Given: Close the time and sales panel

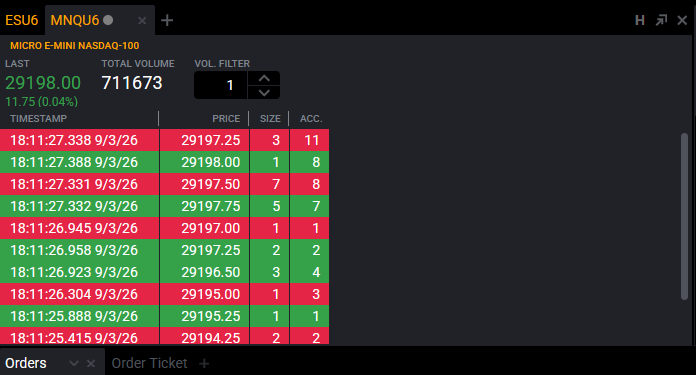Looking at the screenshot, I should pyautogui.click(x=682, y=20).
